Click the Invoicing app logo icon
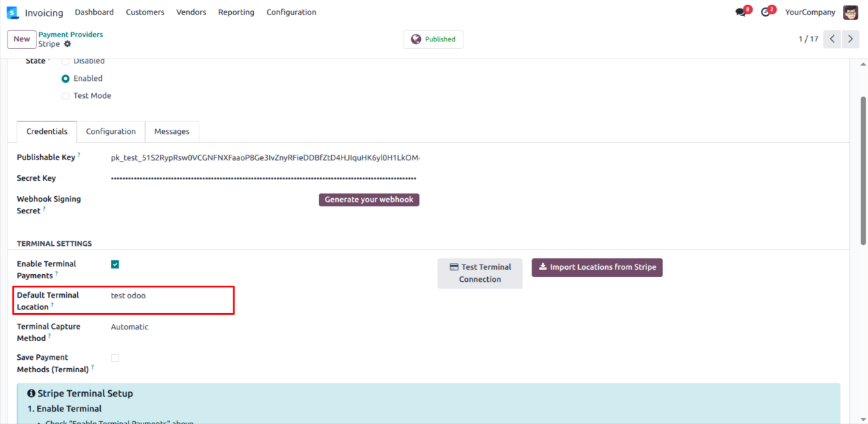 [12, 12]
